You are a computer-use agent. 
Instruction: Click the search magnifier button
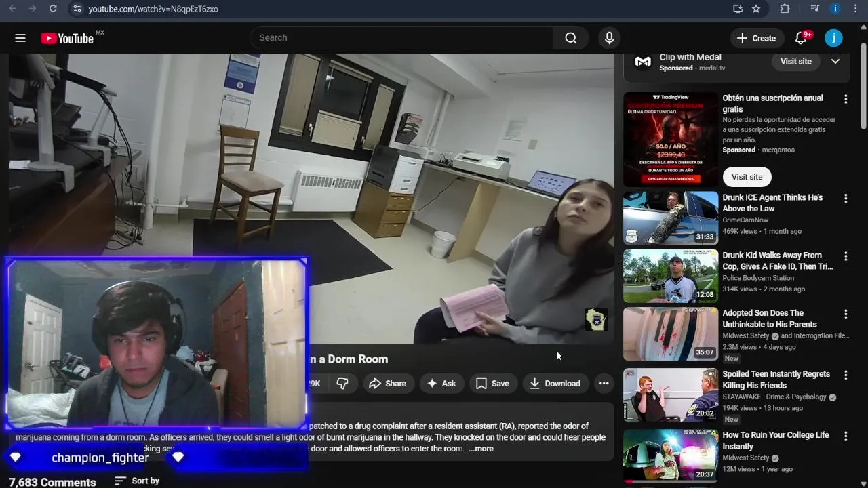point(571,38)
